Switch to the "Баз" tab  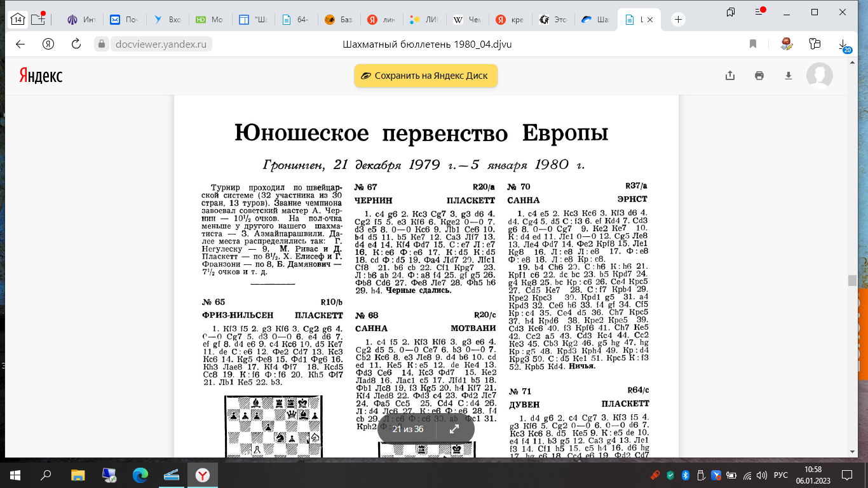338,20
